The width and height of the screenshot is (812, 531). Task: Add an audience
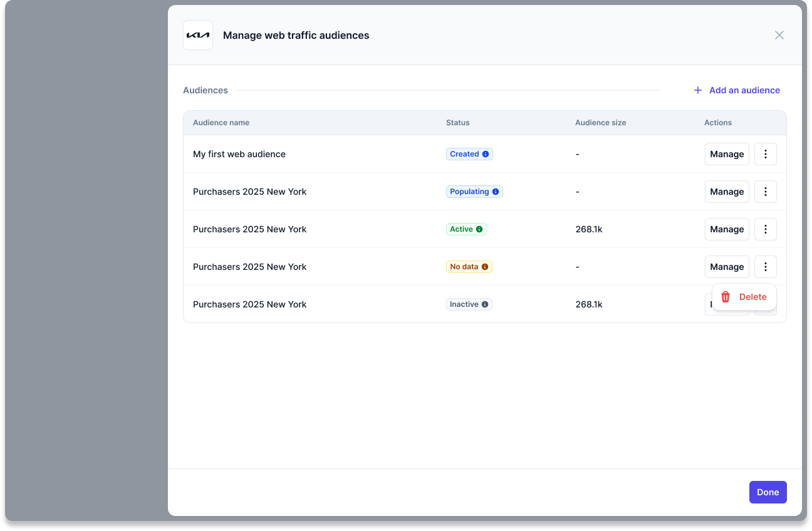(x=737, y=90)
